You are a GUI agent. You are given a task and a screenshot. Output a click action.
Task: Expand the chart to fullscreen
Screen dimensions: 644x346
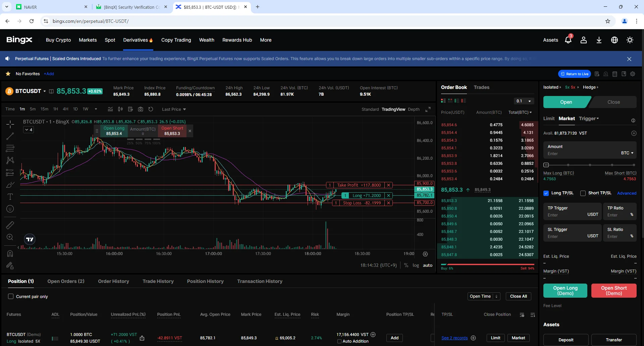(428, 109)
